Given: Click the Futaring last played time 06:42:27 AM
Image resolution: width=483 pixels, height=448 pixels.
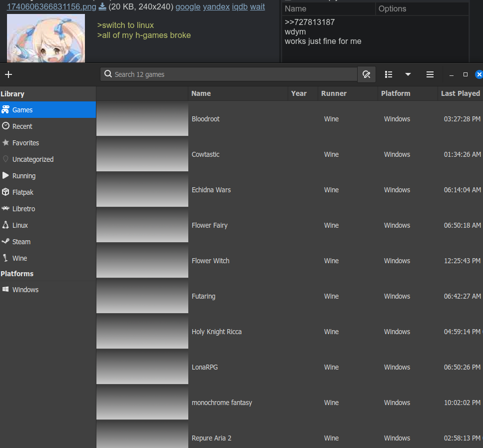Looking at the screenshot, I should click(462, 296).
